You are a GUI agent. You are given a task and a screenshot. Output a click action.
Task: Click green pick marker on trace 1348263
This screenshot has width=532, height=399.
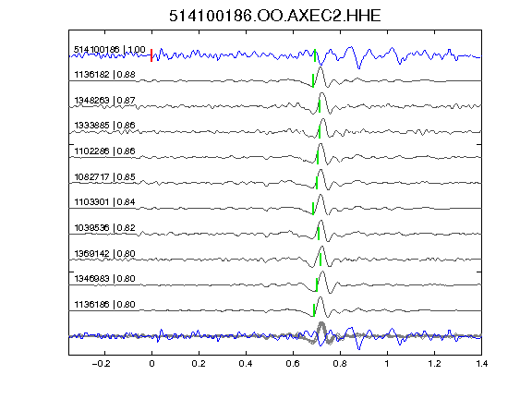point(320,106)
